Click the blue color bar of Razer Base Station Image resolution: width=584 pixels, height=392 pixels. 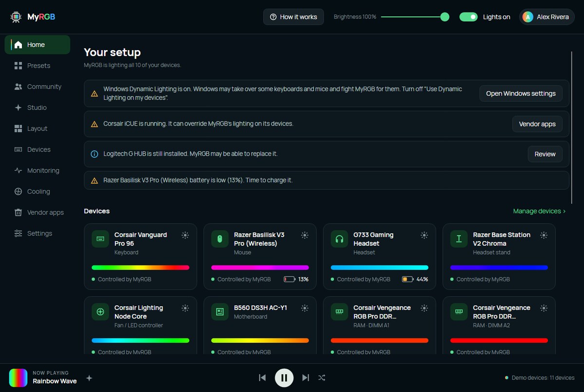(x=499, y=267)
